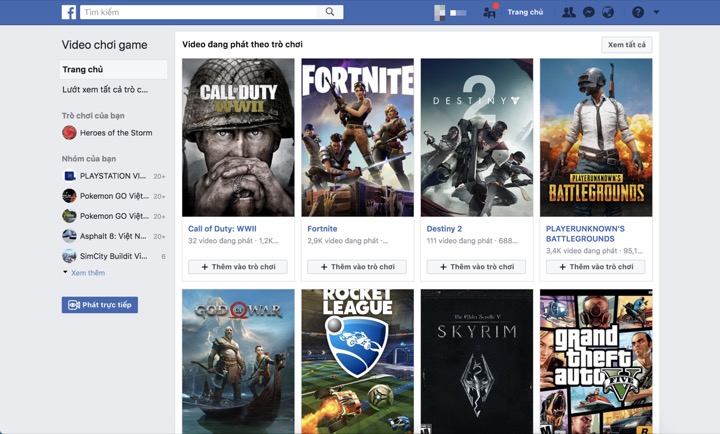This screenshot has height=434, width=720.
Task: Click the Phát trực tiếp button
Action: (100, 305)
